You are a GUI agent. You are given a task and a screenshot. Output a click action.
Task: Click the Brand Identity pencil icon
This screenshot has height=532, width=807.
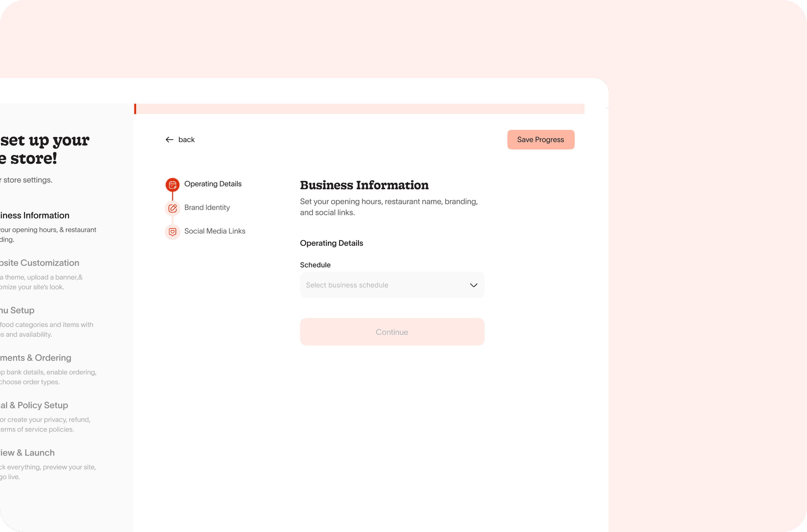(x=172, y=208)
